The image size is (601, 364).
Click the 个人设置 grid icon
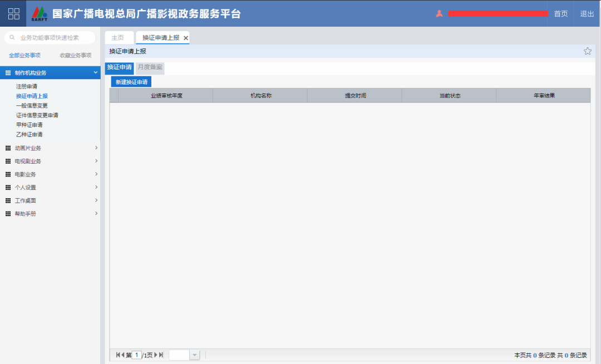[8, 188]
